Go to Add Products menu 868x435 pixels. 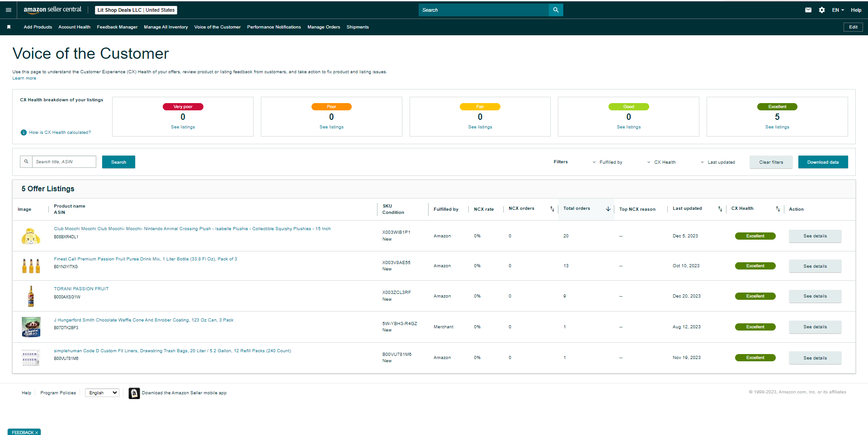pyautogui.click(x=38, y=27)
